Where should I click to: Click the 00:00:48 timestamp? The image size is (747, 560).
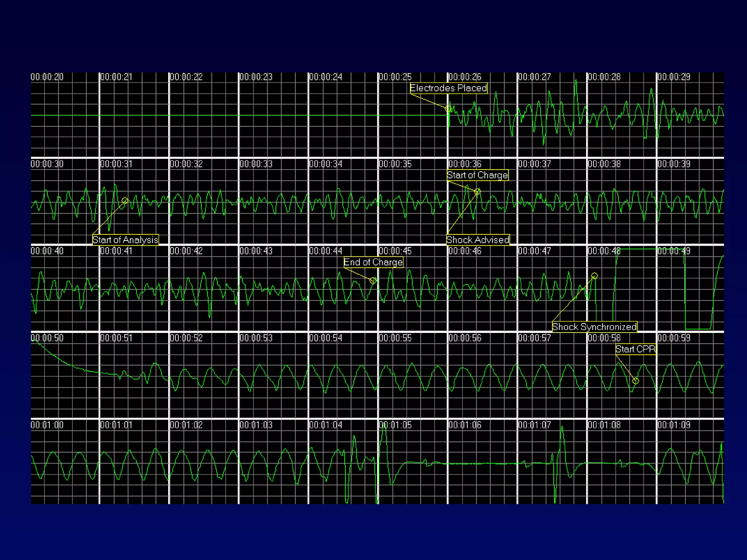point(604,251)
